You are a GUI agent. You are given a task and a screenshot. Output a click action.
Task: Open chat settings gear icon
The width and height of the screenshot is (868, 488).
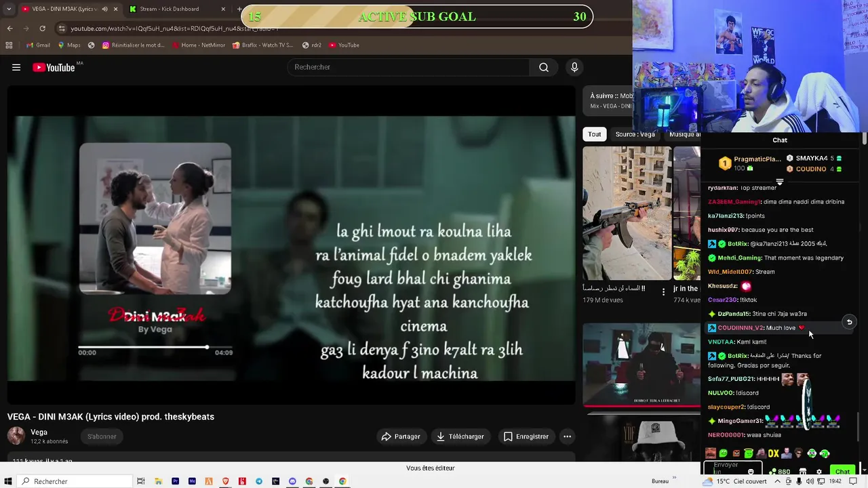coord(818,471)
